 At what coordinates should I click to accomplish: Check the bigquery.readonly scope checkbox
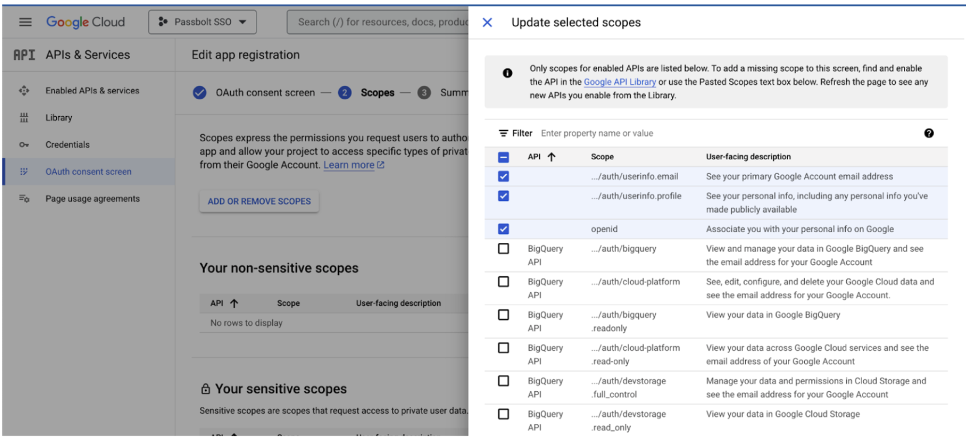pyautogui.click(x=503, y=315)
